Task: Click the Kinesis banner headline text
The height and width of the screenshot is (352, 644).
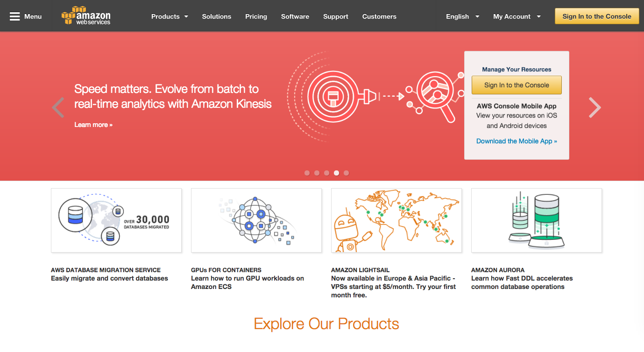Action: pyautogui.click(x=173, y=96)
